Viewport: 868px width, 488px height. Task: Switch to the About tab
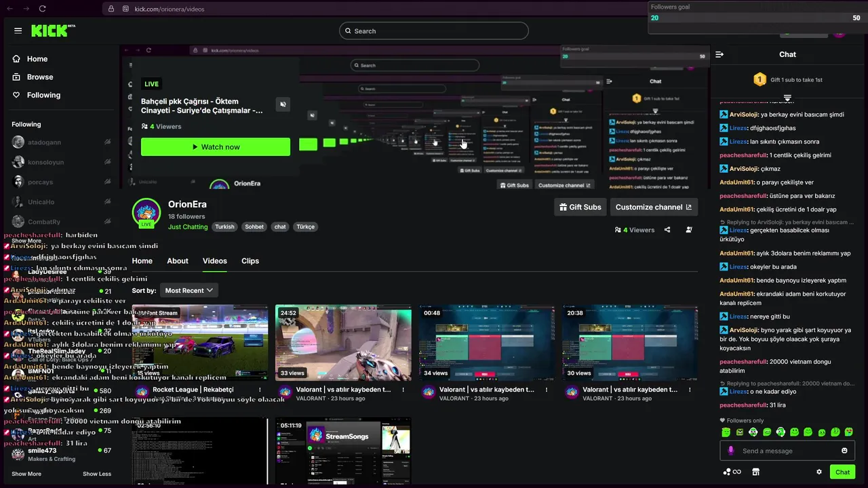[x=178, y=261]
